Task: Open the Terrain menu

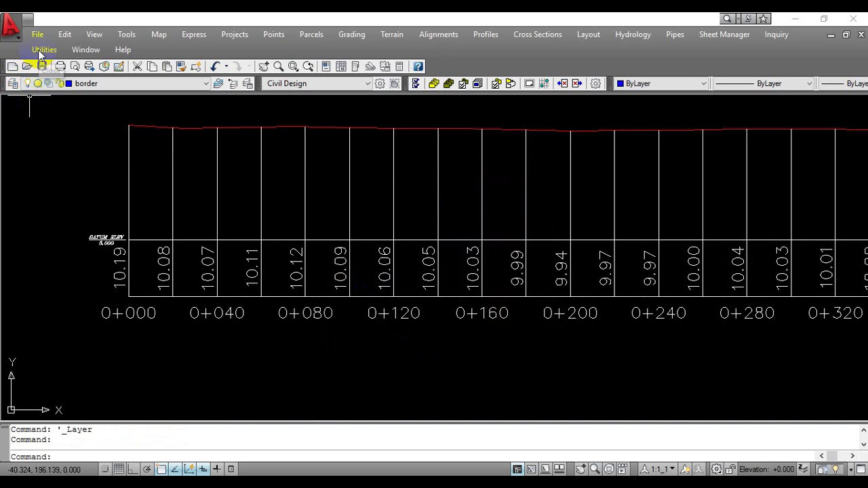Action: (x=392, y=35)
